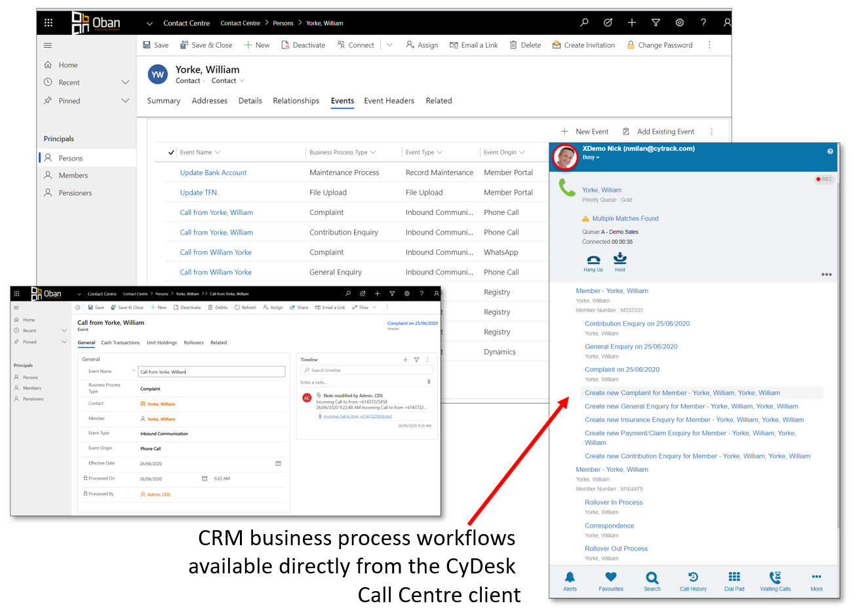Click Change Password in command bar
The image size is (862, 616).
pos(659,45)
